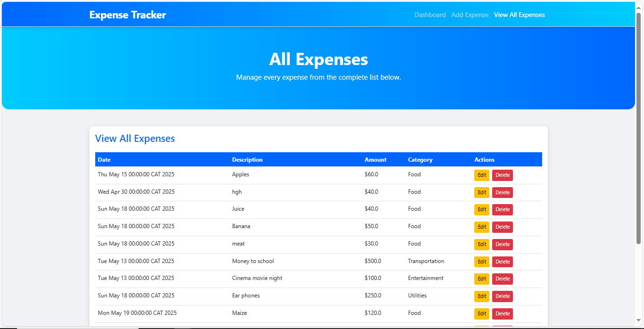Delete the Cinema movie night expense
Screen dimensions: 644x329
point(502,279)
